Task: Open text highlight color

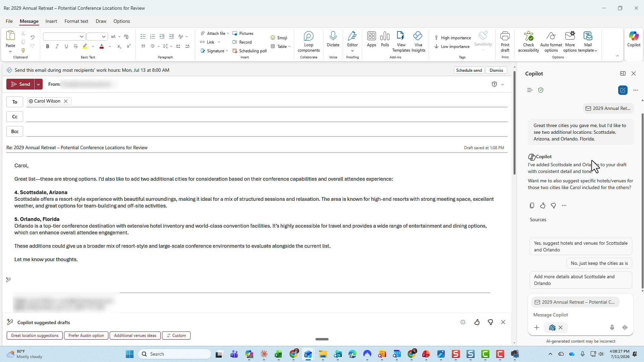Action: pos(85,46)
